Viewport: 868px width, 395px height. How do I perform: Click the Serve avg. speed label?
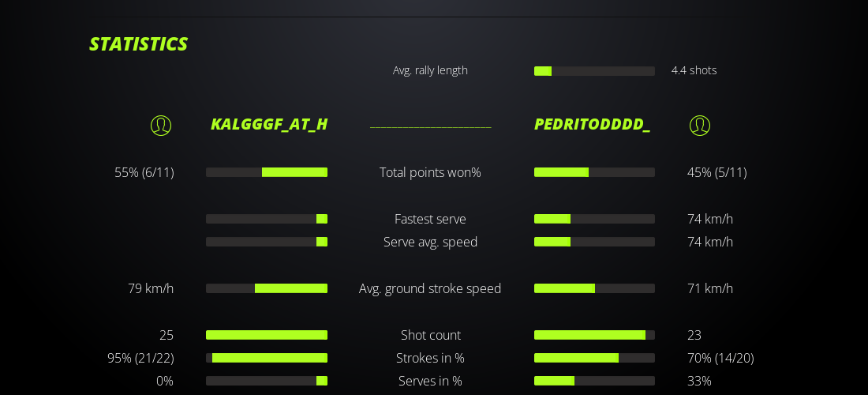430,242
